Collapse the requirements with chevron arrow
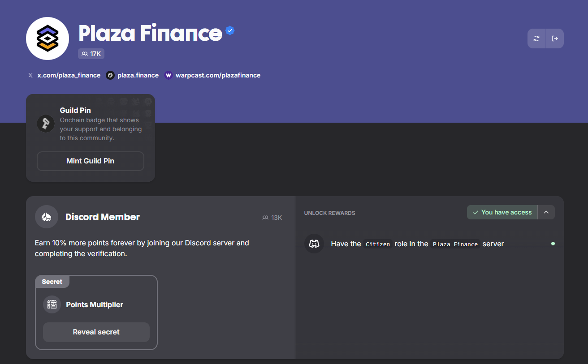Screen dimensions: 588x364 pyautogui.click(x=546, y=212)
